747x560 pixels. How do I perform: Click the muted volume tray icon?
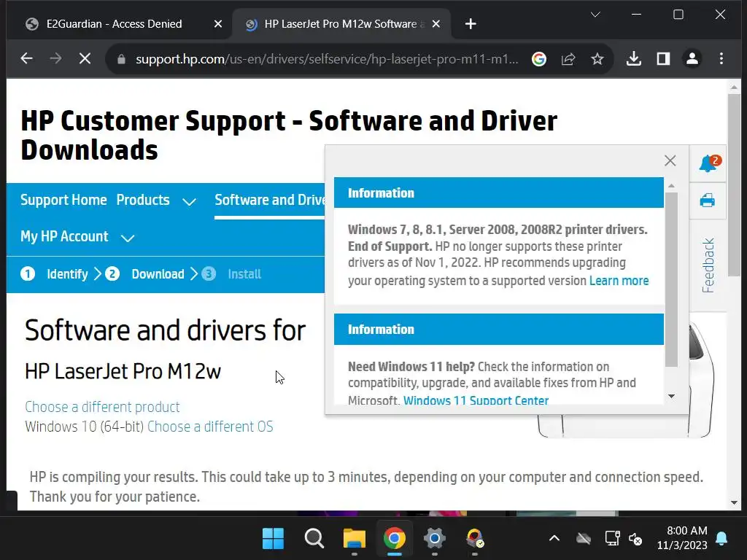click(x=635, y=539)
